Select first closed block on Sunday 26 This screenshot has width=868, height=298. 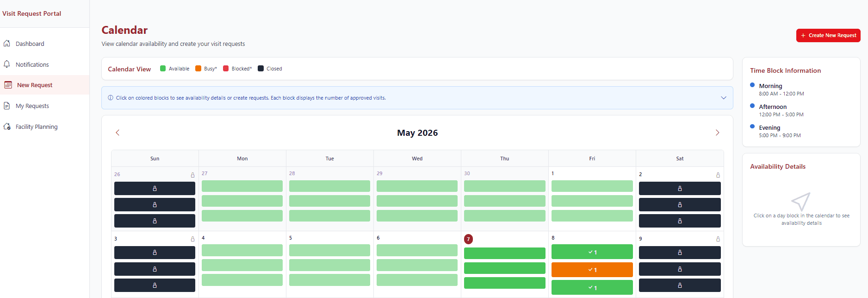tap(155, 188)
